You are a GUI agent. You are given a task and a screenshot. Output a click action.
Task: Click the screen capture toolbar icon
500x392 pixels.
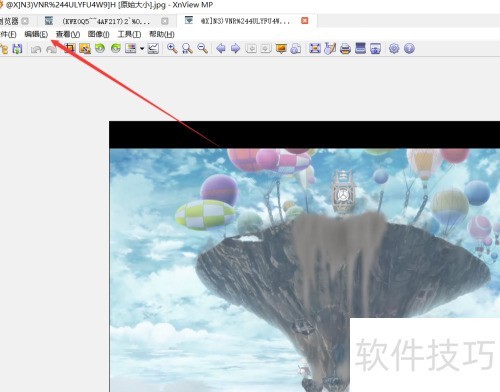tap(375, 49)
